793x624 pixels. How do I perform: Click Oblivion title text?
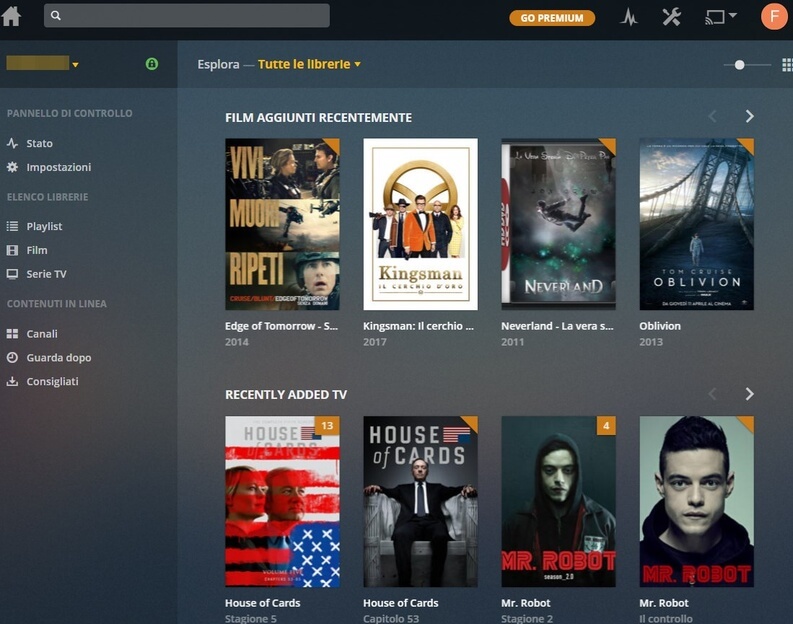(660, 326)
